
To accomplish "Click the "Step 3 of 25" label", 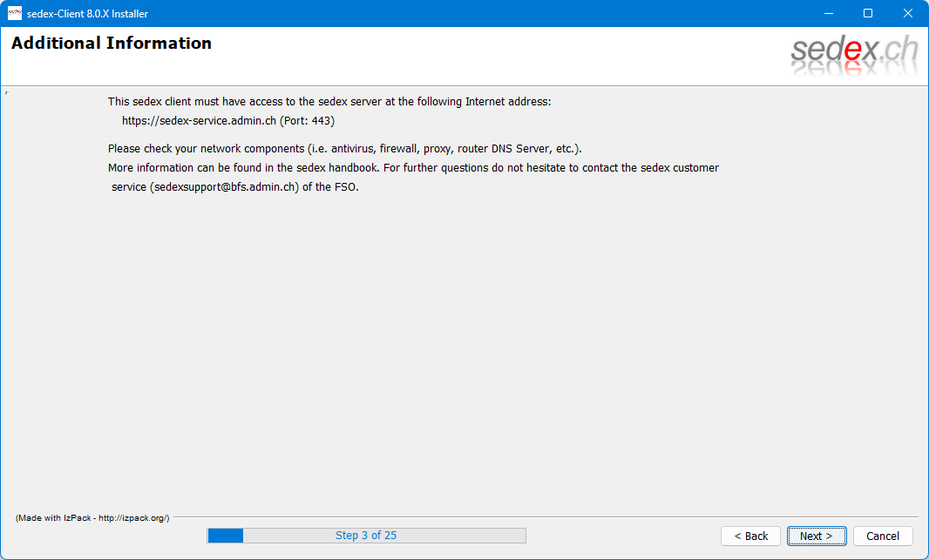I will (366, 536).
